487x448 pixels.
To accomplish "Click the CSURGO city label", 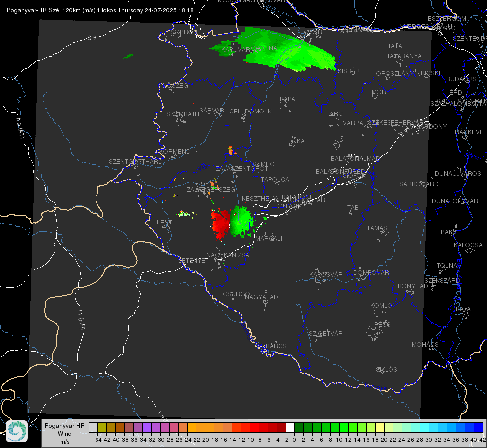I will click(x=236, y=294).
